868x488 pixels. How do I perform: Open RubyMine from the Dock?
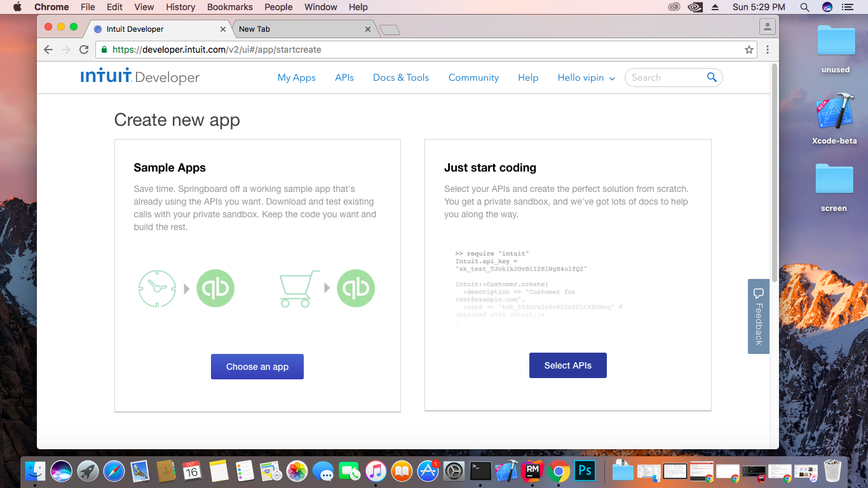[x=532, y=471]
